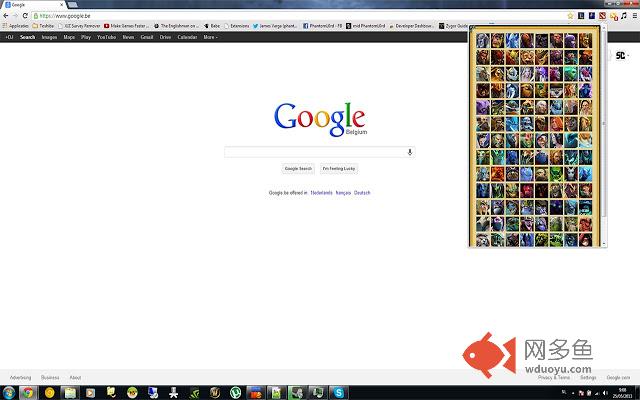
Task: Click the microphone voice search icon
Action: (x=410, y=152)
